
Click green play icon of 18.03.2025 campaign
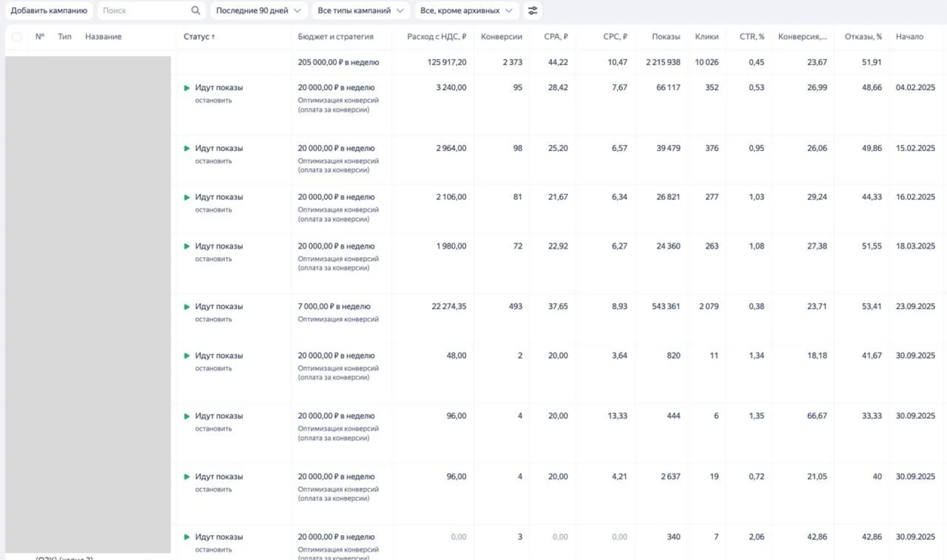pos(187,246)
